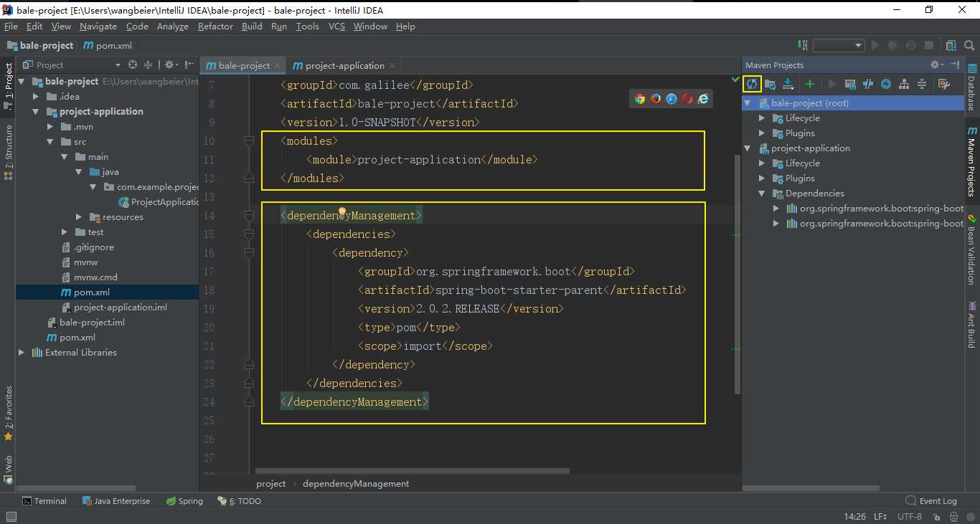Click the Build project icon
The width and height of the screenshot is (980, 524).
(x=804, y=45)
